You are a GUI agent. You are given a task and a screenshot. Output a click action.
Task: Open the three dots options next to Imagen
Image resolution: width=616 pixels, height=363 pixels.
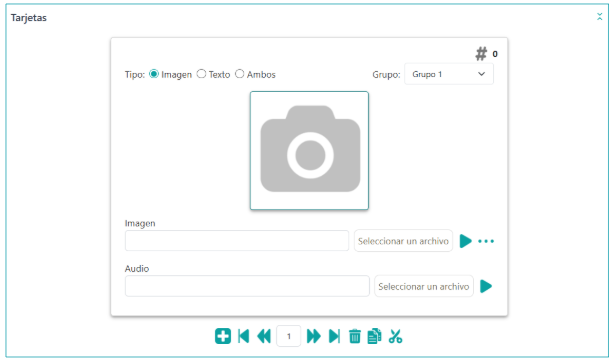click(x=486, y=241)
